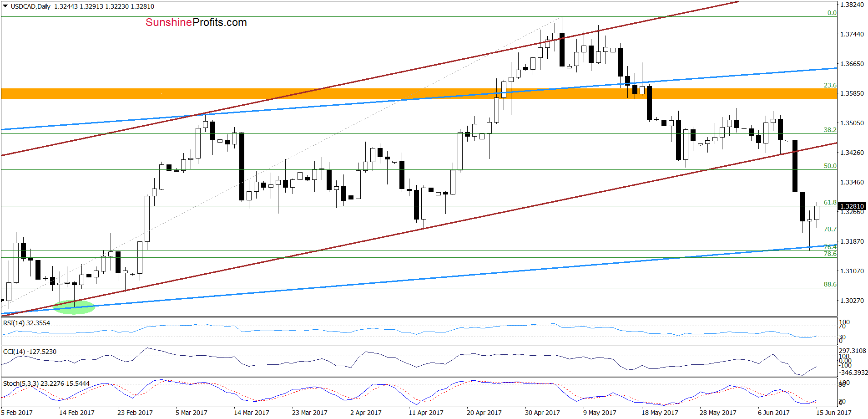Click the 20 Apr 2017 date label
Image resolution: width=868 pixels, height=419 pixels.
point(484,413)
